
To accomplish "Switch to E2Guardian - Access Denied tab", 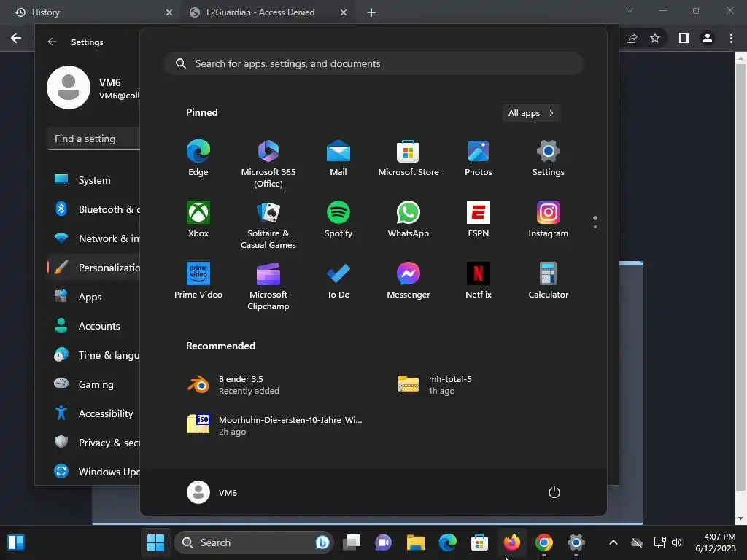I will click(x=268, y=12).
